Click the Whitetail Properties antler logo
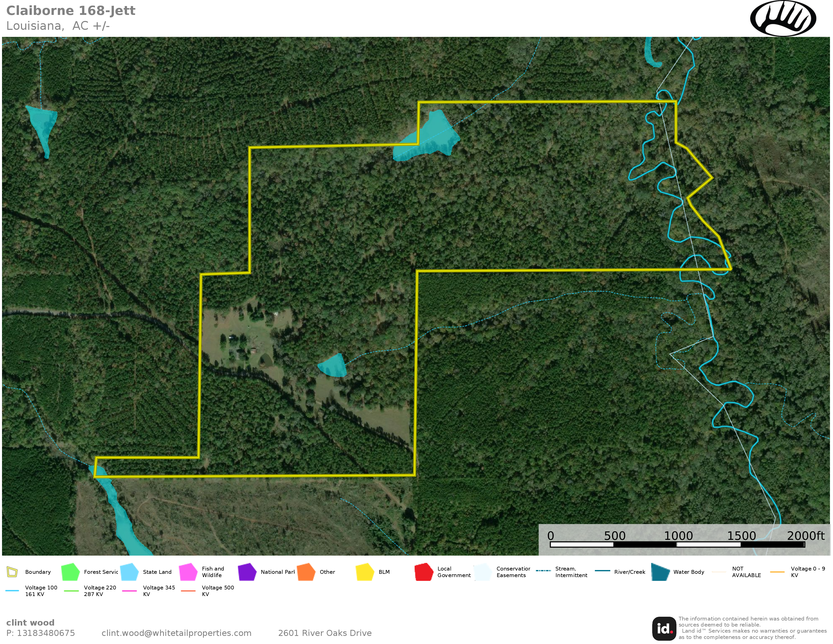The image size is (833, 644). pyautogui.click(x=783, y=18)
